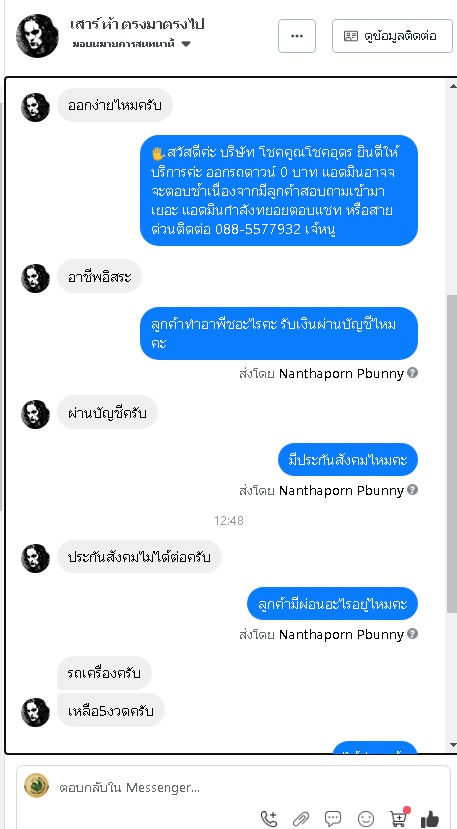Click help icon under ลูกค้ามีผ่อนอะไรอยู่ไหมคะ
This screenshot has height=829, width=457.
pos(413,633)
